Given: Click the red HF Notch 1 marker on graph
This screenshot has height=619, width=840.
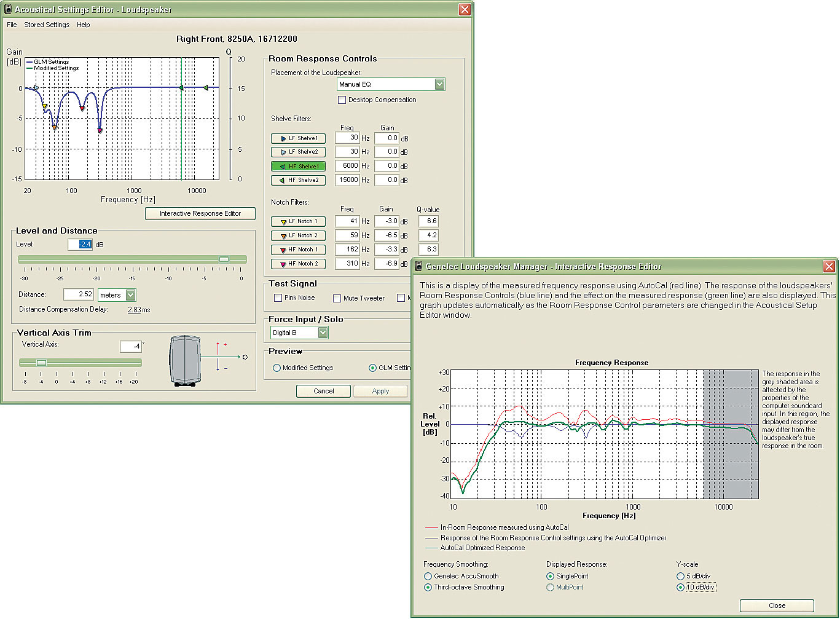Looking at the screenshot, I should [82, 109].
